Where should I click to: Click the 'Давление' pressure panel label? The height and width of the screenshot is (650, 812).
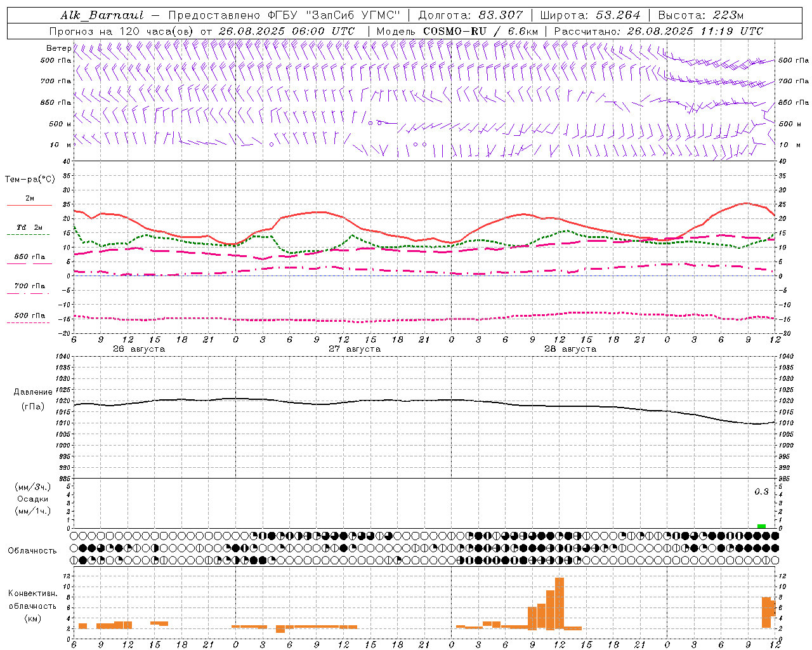[33, 392]
